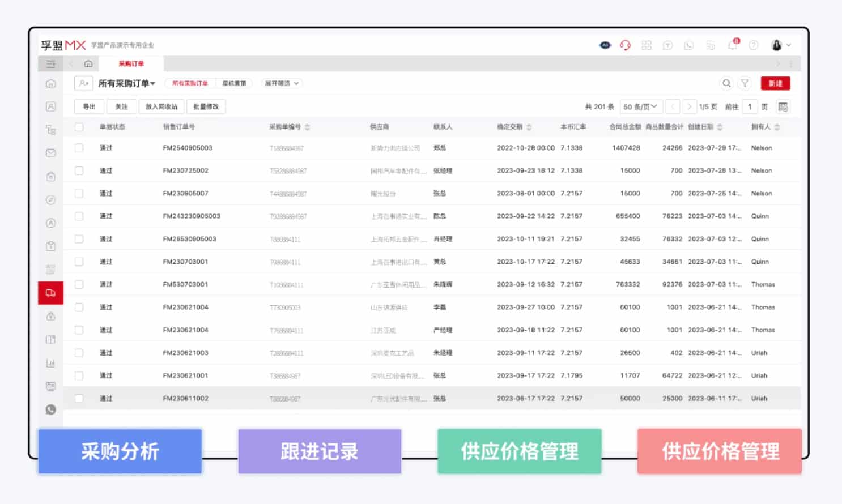The image size is (842, 504).
Task: Click the red 新建 button
Action: click(x=775, y=83)
